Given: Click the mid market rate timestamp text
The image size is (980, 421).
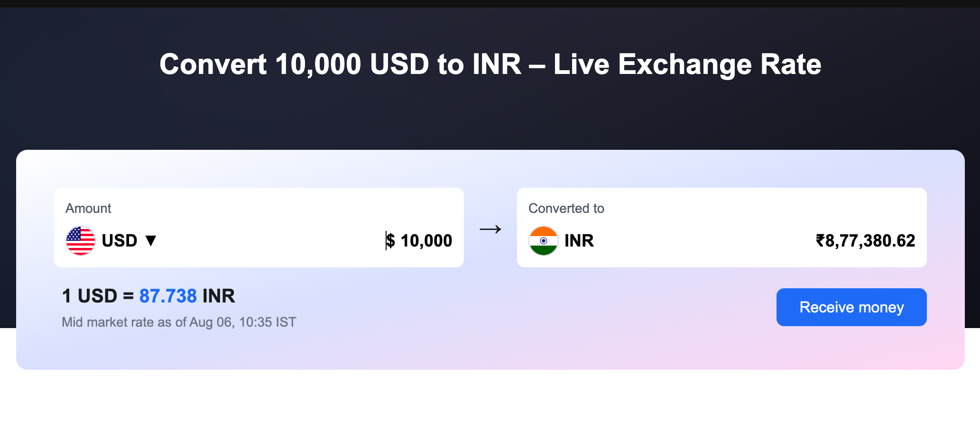Looking at the screenshot, I should point(178,322).
